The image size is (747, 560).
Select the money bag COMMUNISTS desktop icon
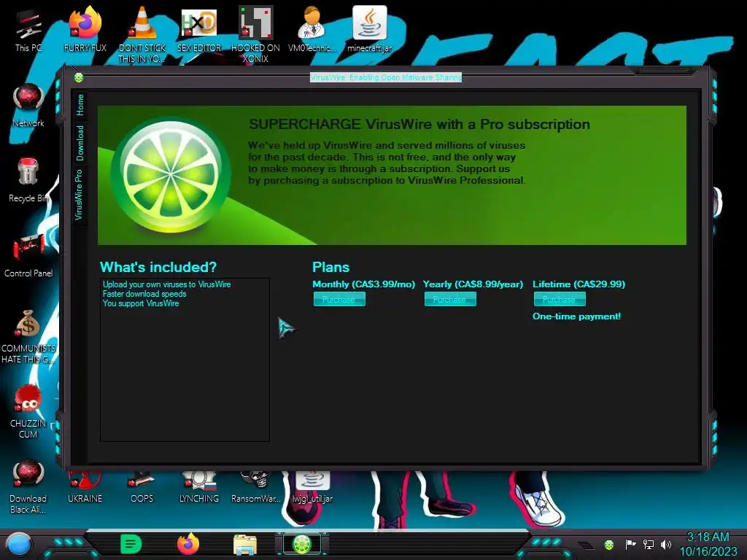point(28,336)
